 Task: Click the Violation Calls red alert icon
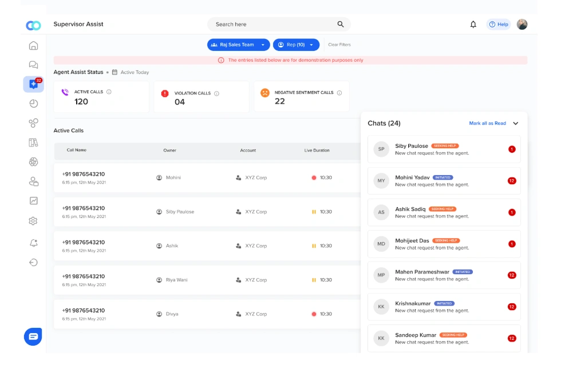click(x=165, y=93)
